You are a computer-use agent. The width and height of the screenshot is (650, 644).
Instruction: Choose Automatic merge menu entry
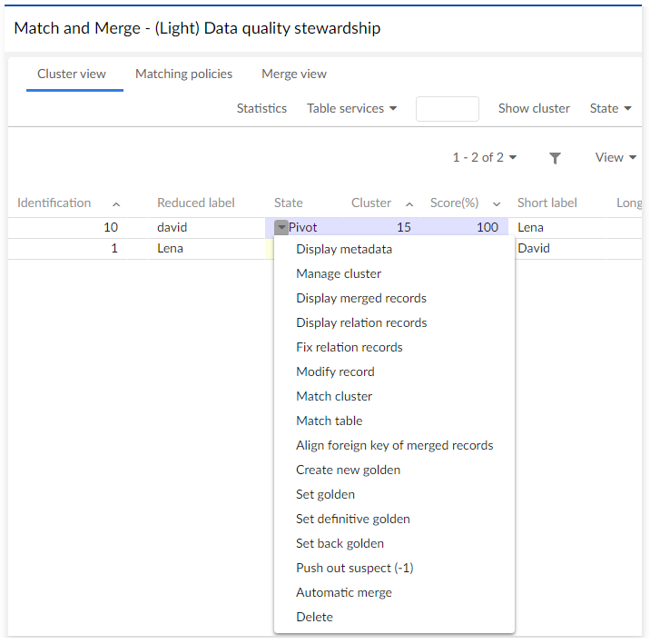[344, 593]
